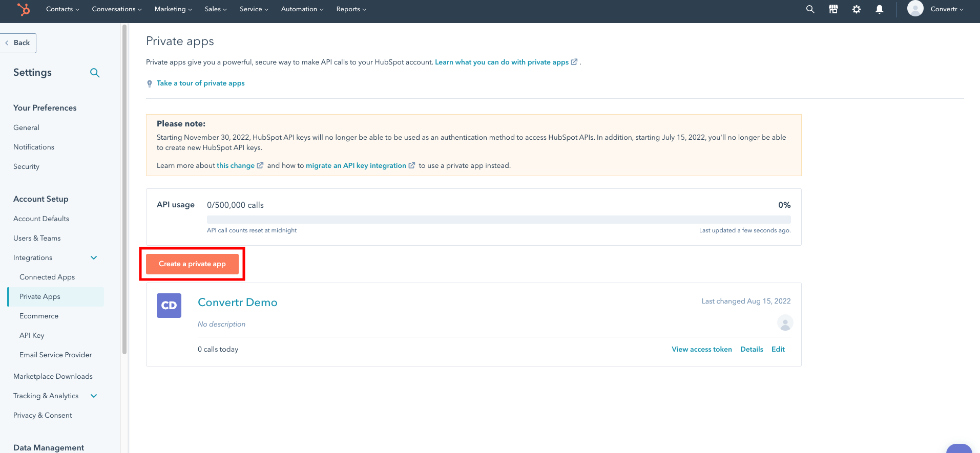
Task: Click the app owner avatar icon
Action: point(785,323)
